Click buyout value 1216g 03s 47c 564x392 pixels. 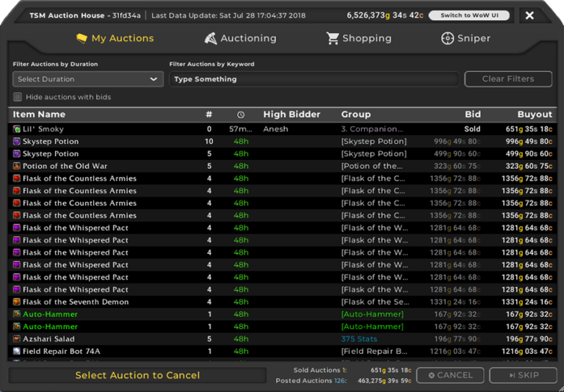pyautogui.click(x=527, y=352)
